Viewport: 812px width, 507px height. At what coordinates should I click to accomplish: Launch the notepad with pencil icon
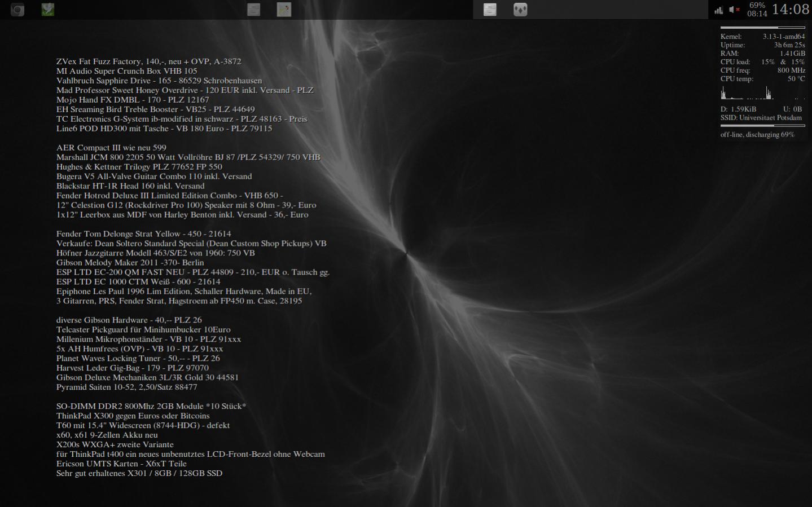[x=284, y=10]
